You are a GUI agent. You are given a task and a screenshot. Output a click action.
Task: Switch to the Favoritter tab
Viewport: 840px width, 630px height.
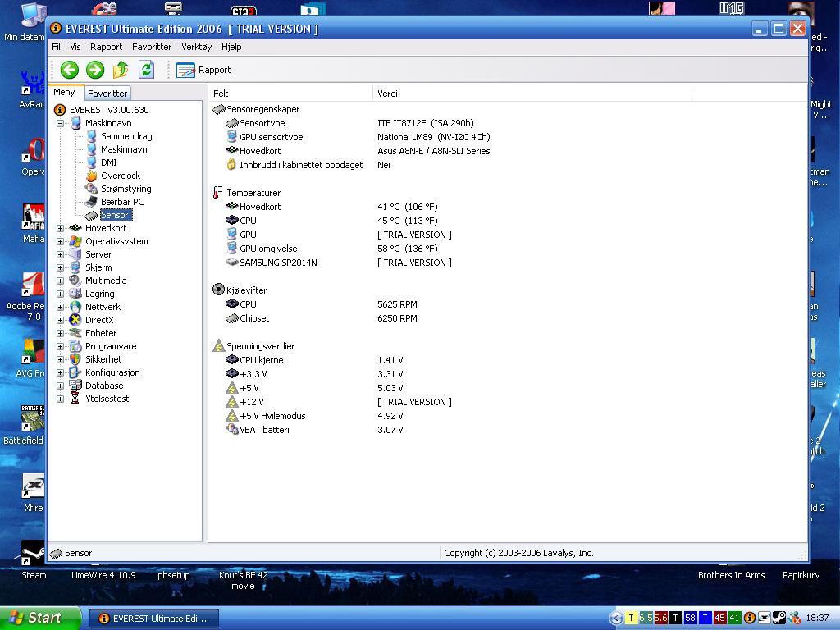tap(107, 94)
